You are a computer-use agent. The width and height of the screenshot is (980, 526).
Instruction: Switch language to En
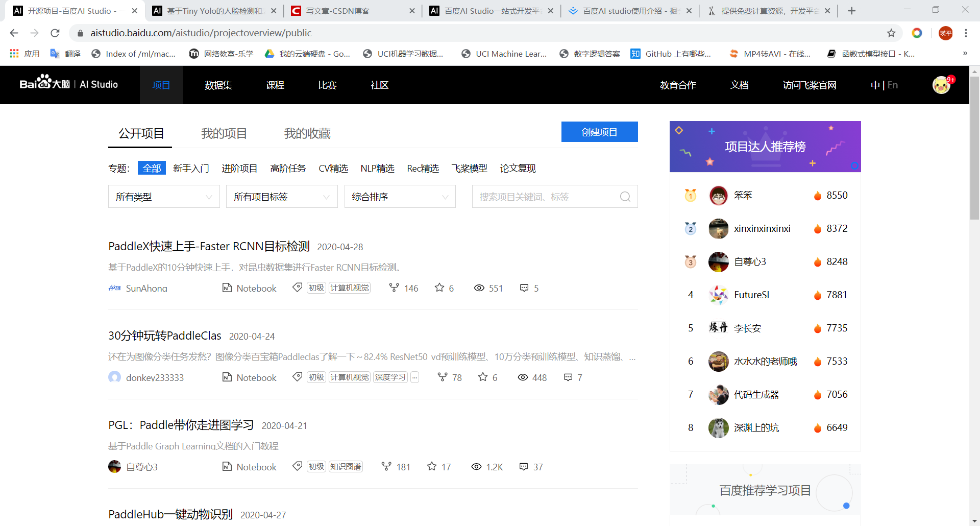pyautogui.click(x=892, y=85)
